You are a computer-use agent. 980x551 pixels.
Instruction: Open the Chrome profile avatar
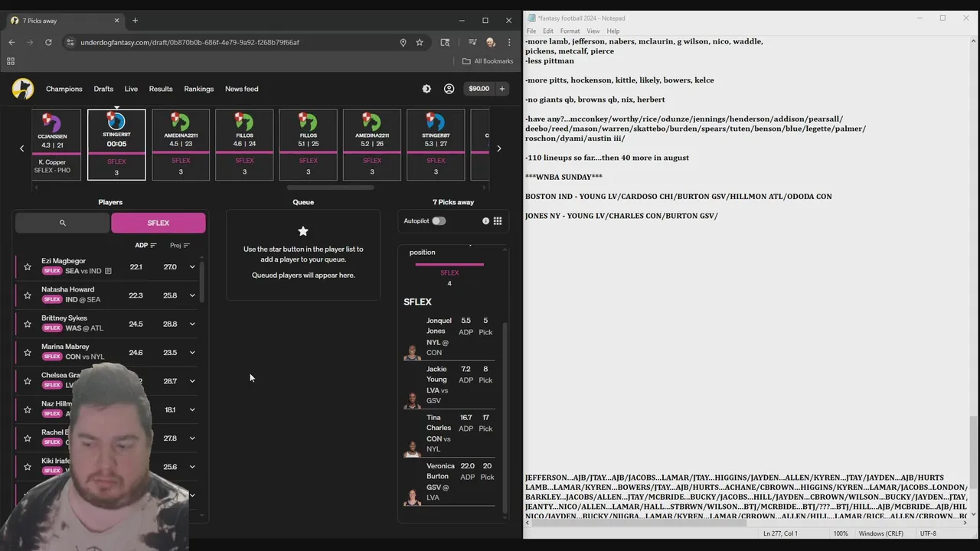pos(491,42)
